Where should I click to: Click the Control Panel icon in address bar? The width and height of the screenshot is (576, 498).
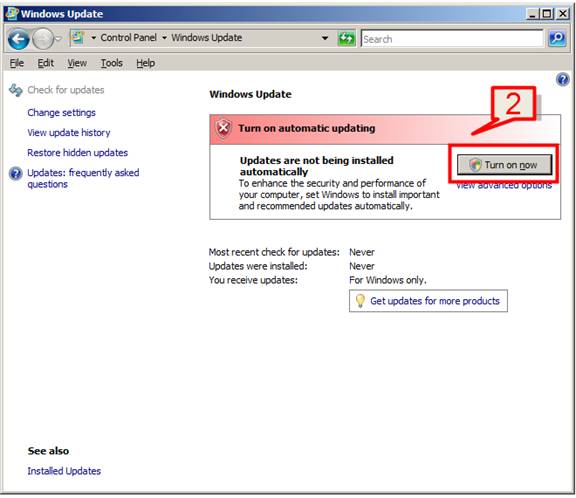pyautogui.click(x=78, y=38)
